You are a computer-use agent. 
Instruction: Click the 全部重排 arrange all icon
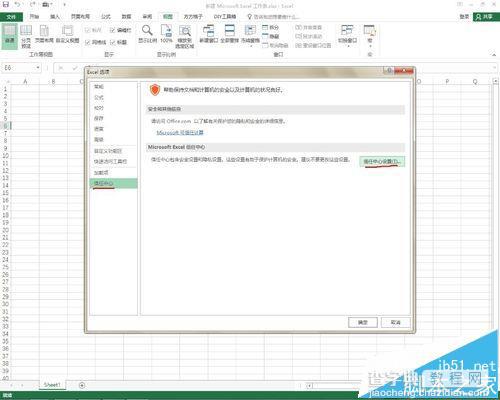click(229, 34)
